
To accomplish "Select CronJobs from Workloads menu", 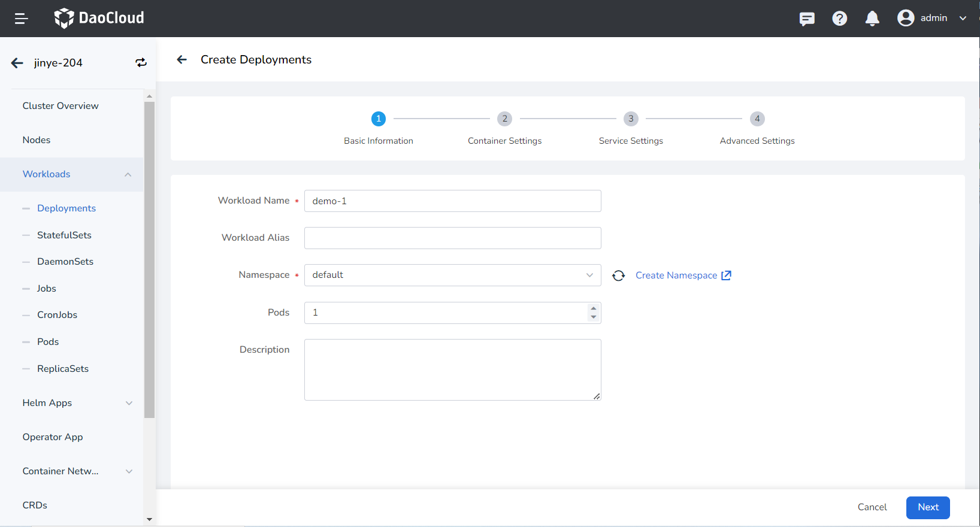I will [x=57, y=315].
